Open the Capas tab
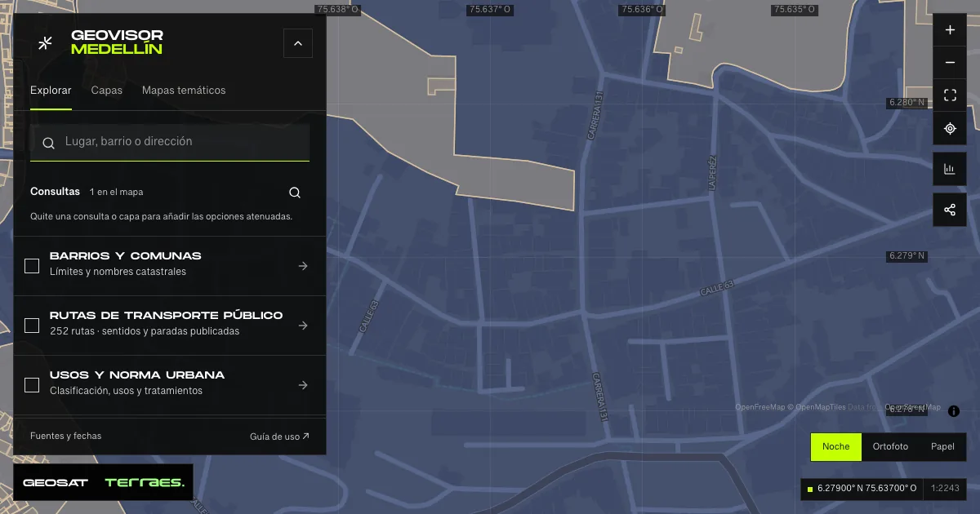The image size is (980, 514). coord(107,91)
